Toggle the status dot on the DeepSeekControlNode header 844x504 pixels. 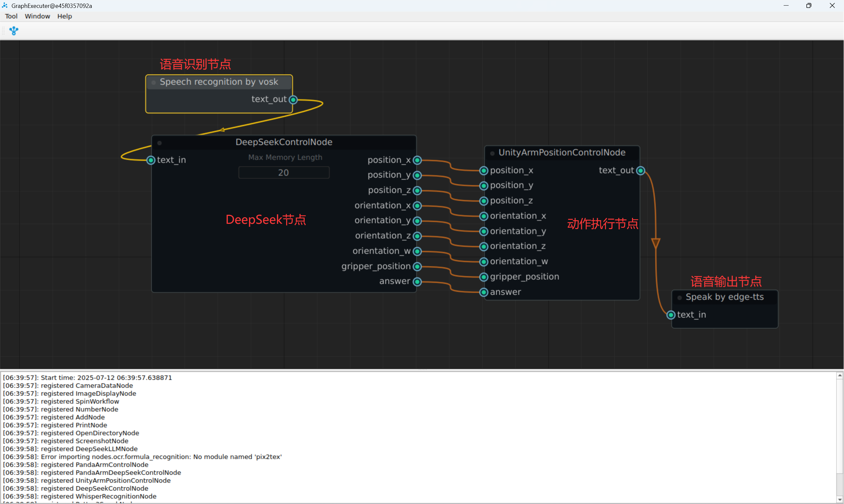tap(160, 143)
